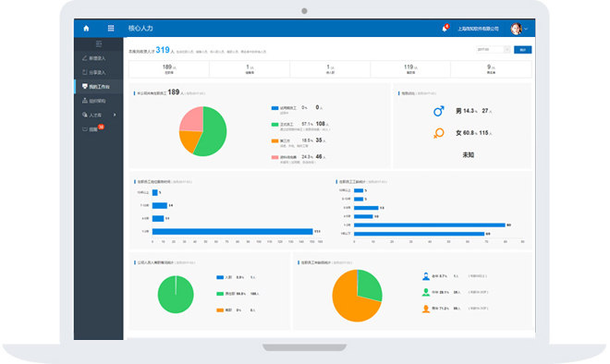
Task: Click the green 正式员工 legend swatch
Action: coord(274,125)
